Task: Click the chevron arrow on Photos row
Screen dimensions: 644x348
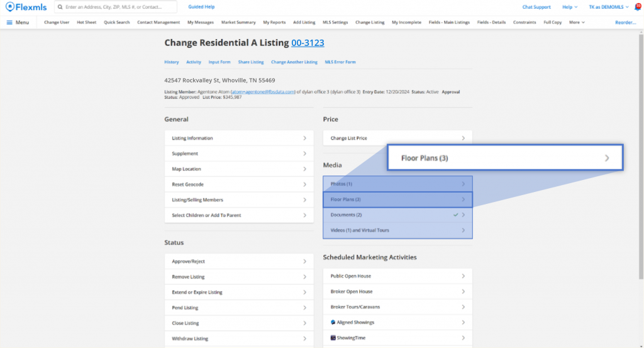Action: [463, 184]
